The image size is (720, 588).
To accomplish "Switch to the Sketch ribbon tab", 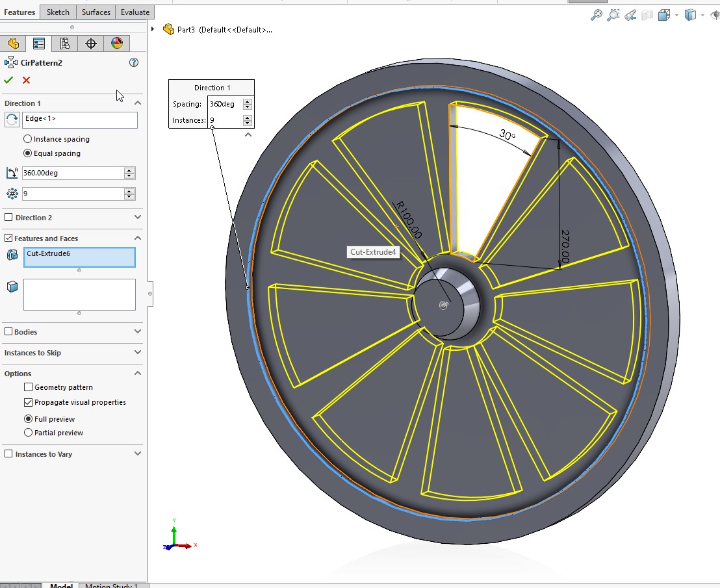I will click(58, 12).
